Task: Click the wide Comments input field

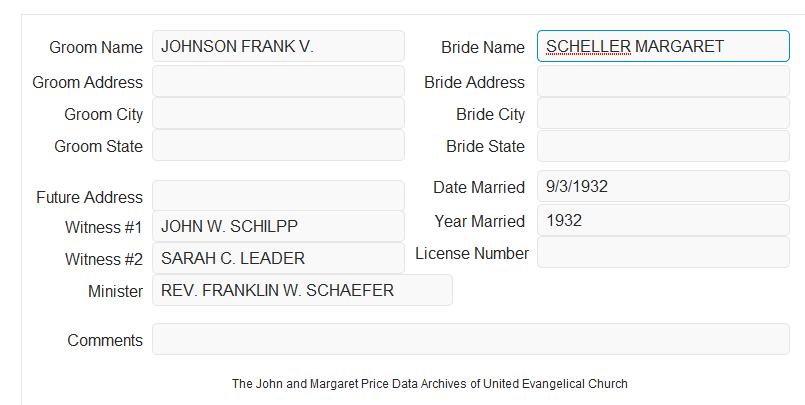Action: click(x=471, y=339)
